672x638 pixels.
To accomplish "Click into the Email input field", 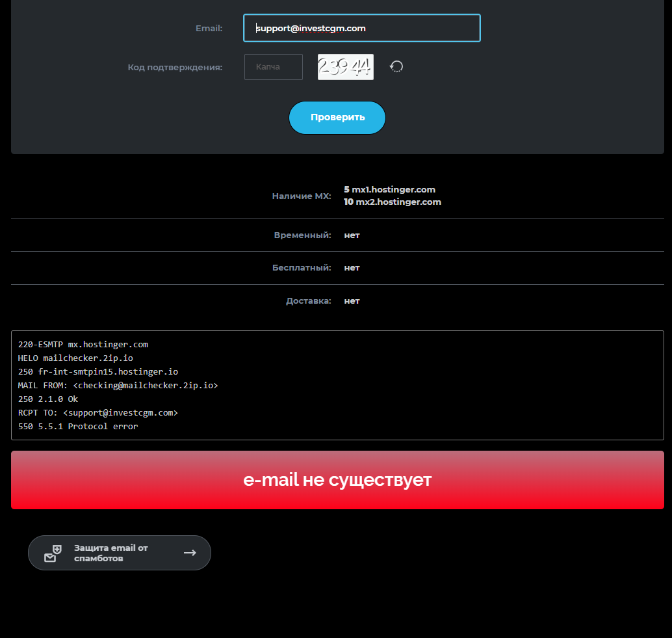I will tap(361, 28).
